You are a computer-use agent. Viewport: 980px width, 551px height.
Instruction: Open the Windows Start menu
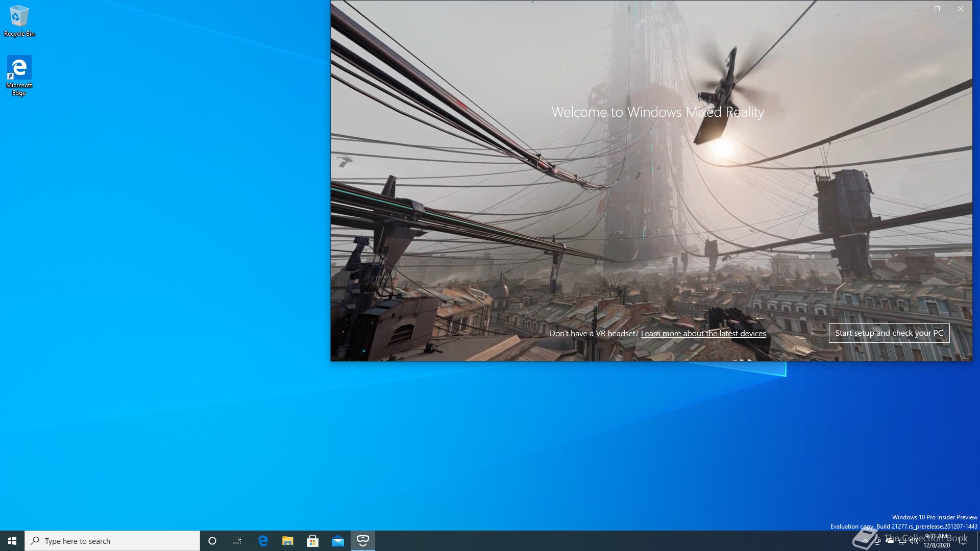pyautogui.click(x=12, y=541)
